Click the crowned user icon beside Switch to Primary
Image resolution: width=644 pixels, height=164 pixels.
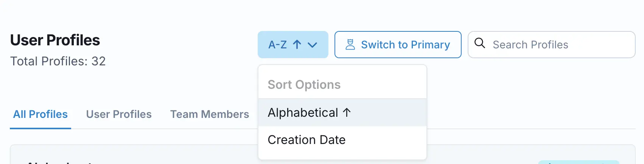pyautogui.click(x=350, y=45)
